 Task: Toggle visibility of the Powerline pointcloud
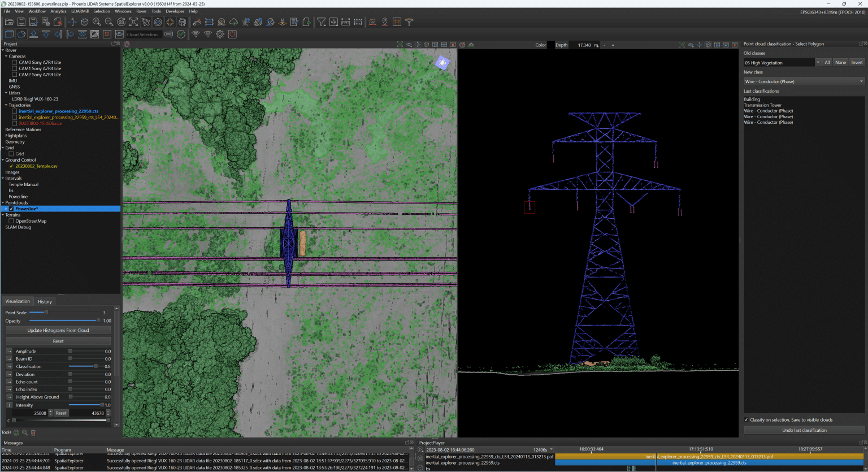11,209
